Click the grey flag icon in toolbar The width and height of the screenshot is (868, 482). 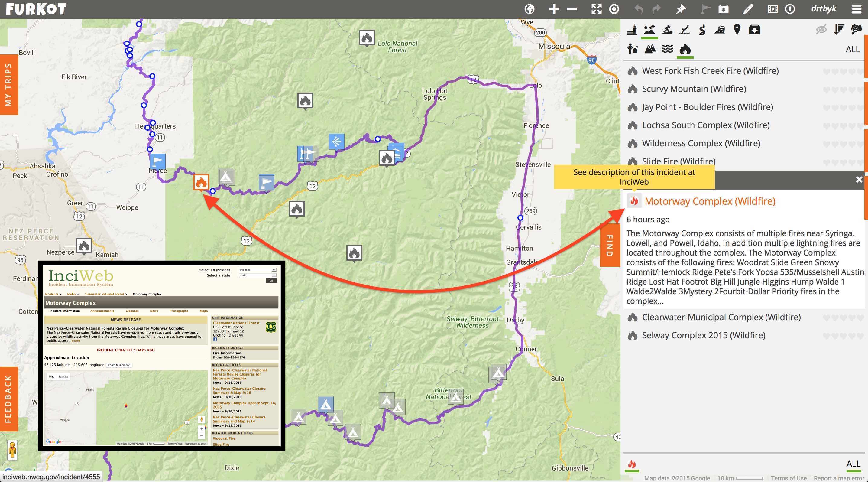click(705, 9)
